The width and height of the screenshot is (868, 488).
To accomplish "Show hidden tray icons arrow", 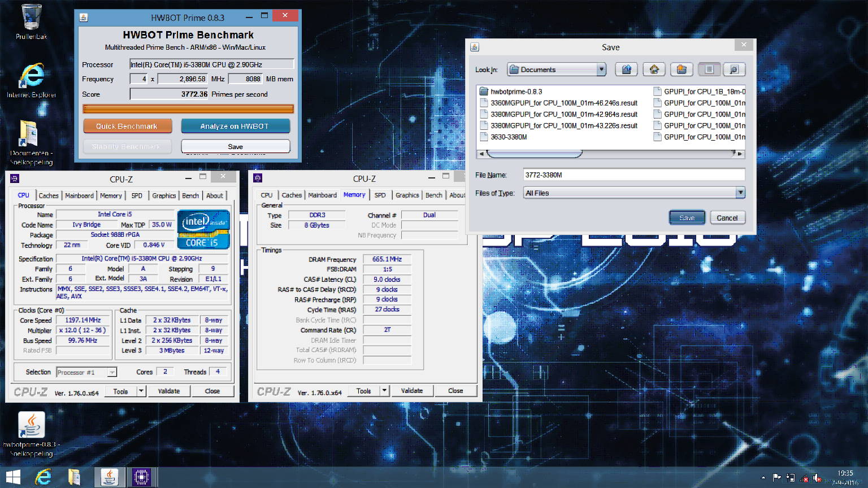I will [x=763, y=478].
